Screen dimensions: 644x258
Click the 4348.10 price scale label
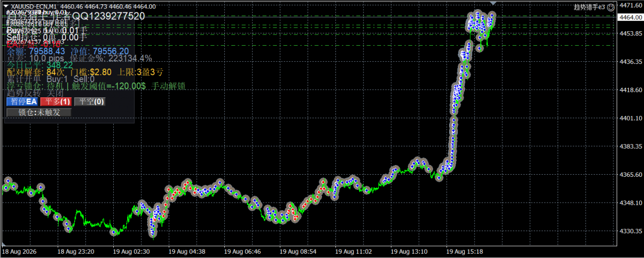click(x=631, y=203)
